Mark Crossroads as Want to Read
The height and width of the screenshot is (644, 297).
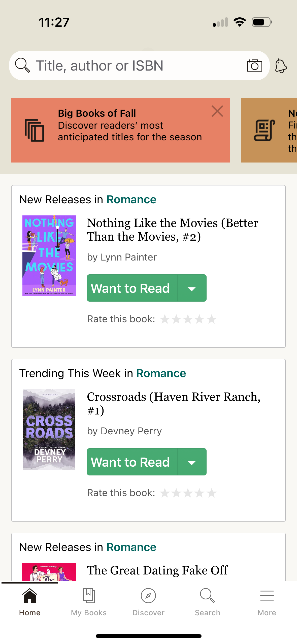(131, 462)
